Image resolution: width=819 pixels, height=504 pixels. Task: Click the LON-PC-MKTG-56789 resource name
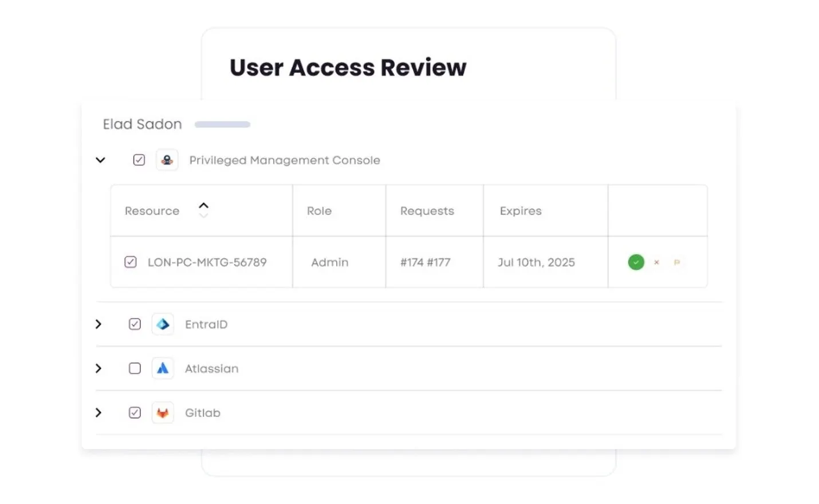[207, 262]
